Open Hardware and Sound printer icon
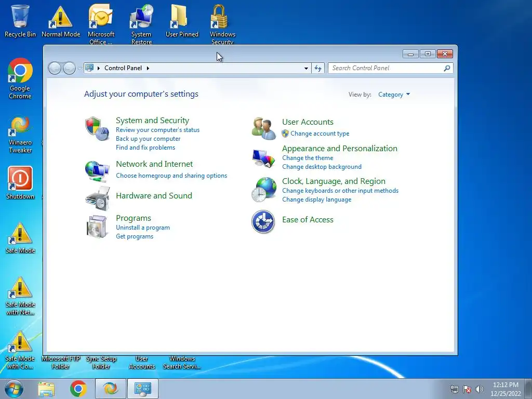The width and height of the screenshot is (532, 399). click(98, 198)
